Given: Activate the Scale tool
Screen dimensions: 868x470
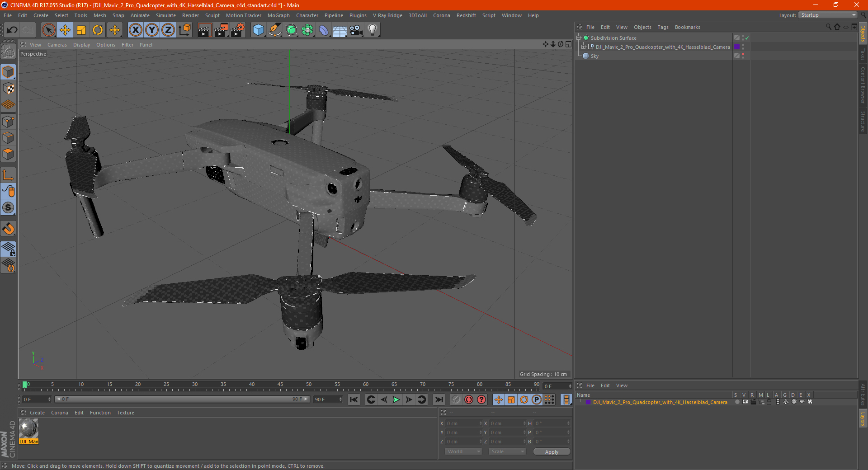Looking at the screenshot, I should click(81, 30).
